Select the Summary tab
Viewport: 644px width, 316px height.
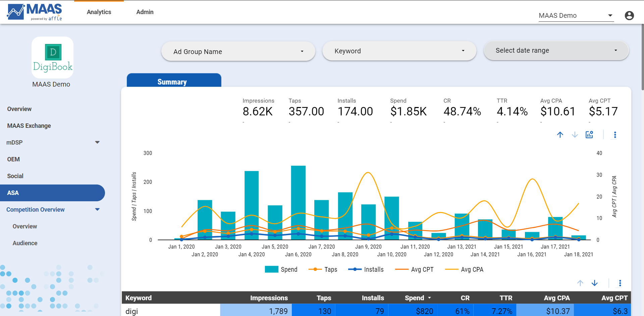(x=172, y=82)
